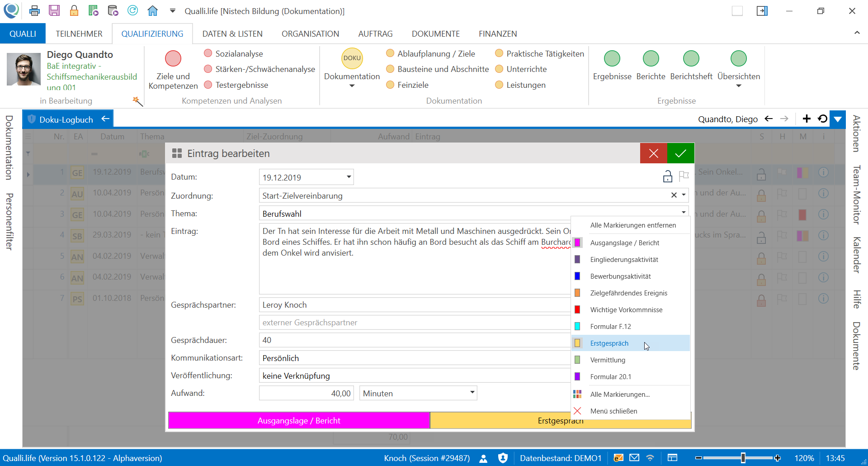Select Alle Markierungen entfernen menu item
The image size is (868, 466).
point(631,225)
